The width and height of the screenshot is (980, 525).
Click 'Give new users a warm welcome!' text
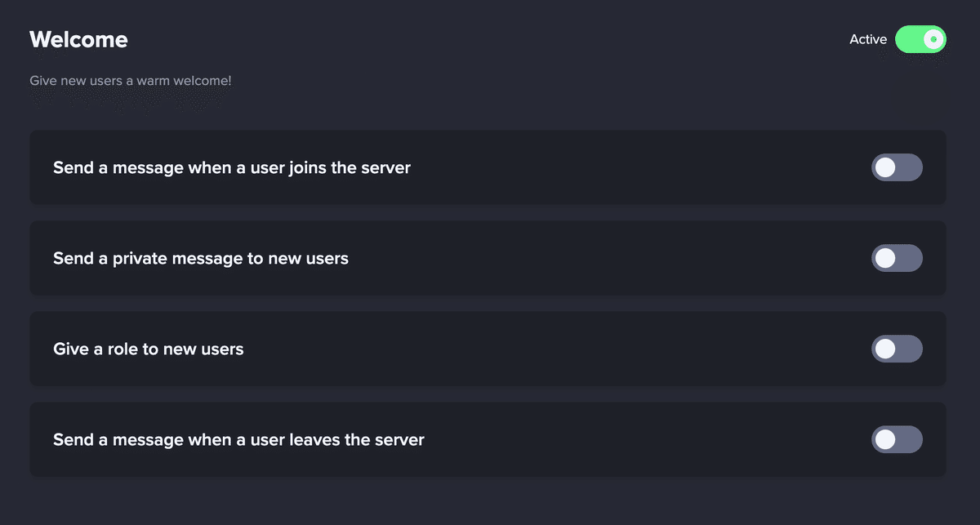[131, 81]
